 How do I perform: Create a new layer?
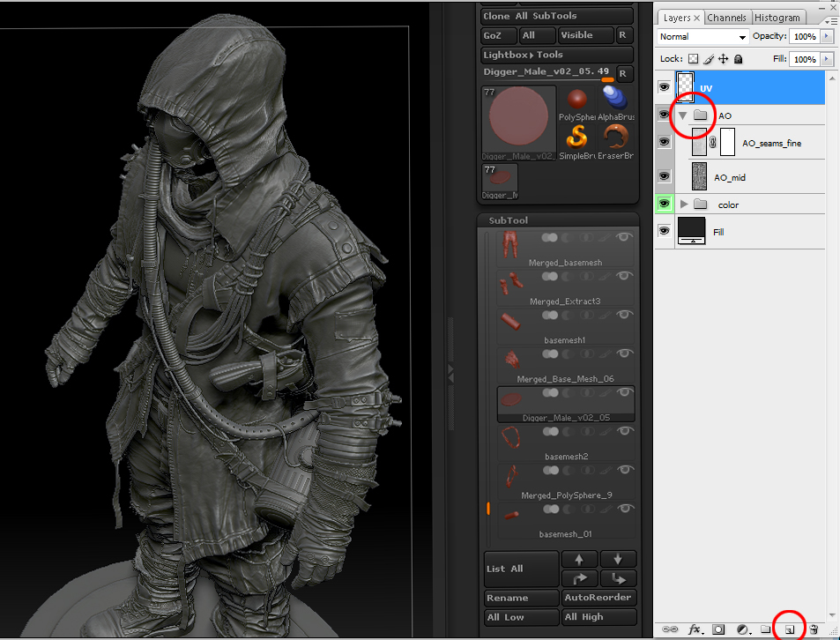790,629
